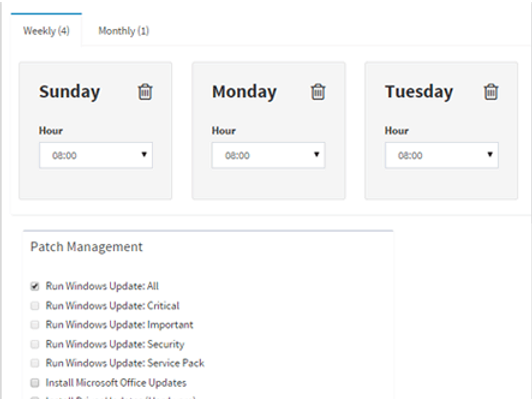Open the Monthly (1) tab

pyautogui.click(x=124, y=31)
